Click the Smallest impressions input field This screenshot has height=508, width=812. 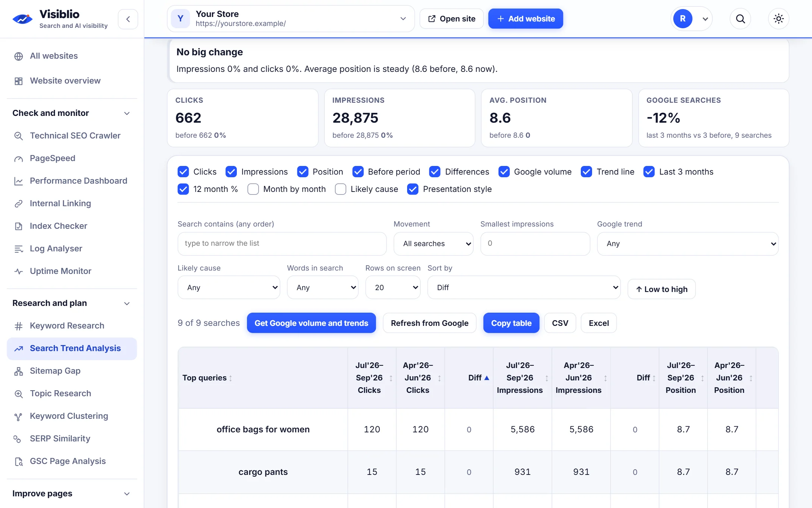coord(535,244)
